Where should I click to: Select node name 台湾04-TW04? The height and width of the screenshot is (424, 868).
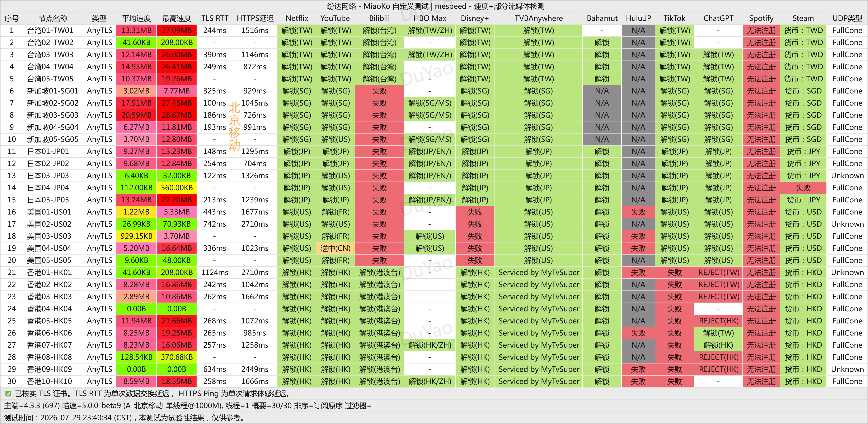tap(50, 67)
